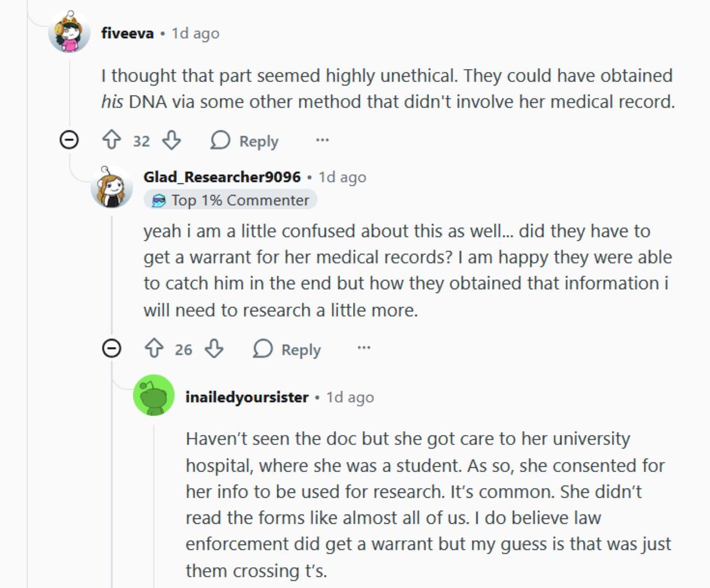Screen dimensions: 710x588
Task: Open Glad_Researcher9096's profile link
Action: [x=222, y=177]
